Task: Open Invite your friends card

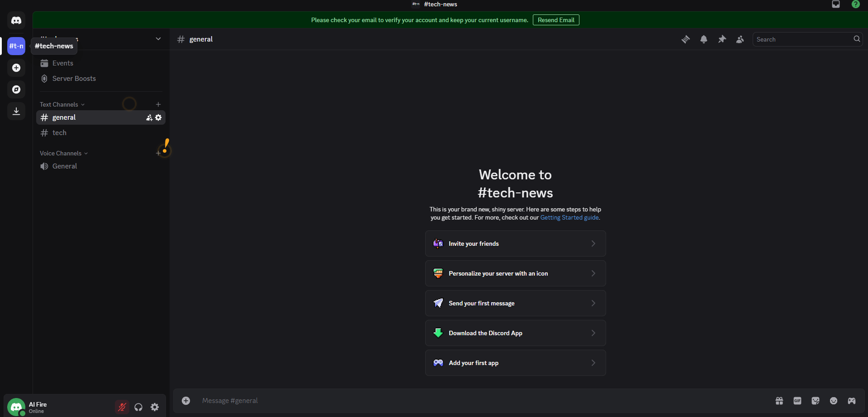Action: [x=515, y=244]
